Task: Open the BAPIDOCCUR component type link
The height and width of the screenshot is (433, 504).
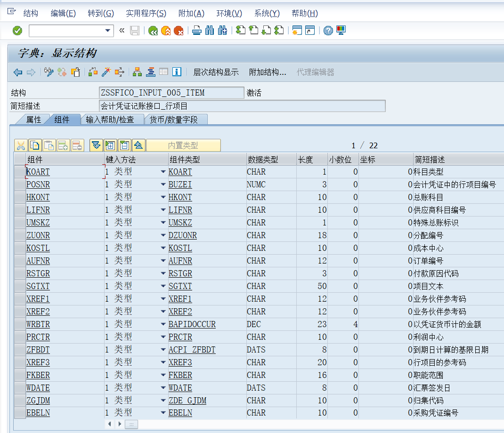Action: pos(192,324)
